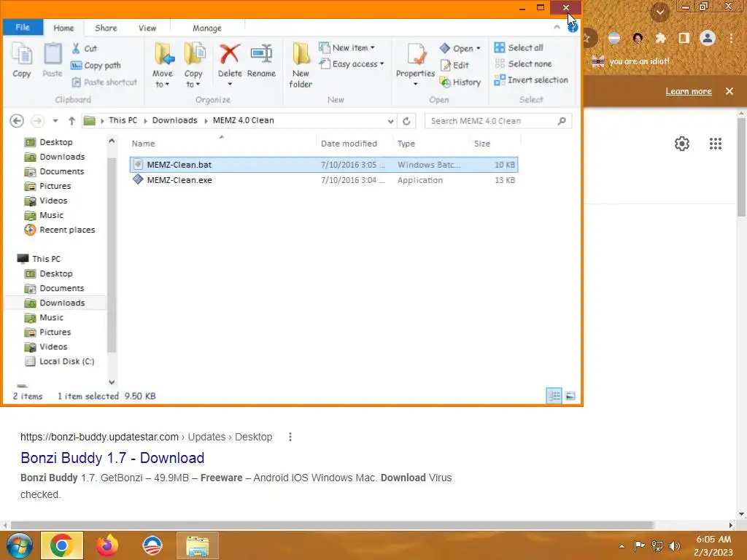This screenshot has height=560, width=747.
Task: Go up one folder level
Action: tap(71, 121)
